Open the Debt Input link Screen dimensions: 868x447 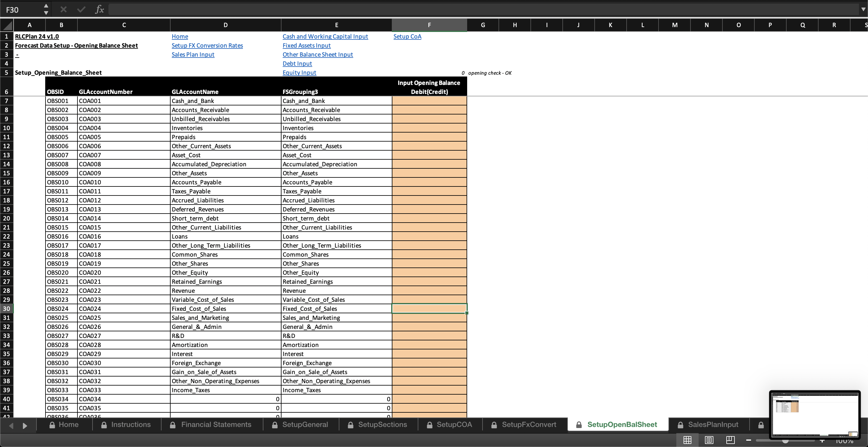[297, 64]
